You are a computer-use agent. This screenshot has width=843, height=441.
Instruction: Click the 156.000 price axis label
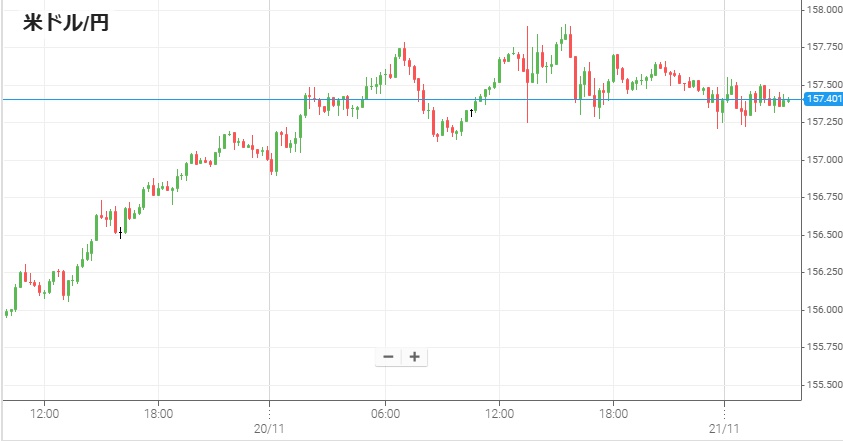pos(821,309)
